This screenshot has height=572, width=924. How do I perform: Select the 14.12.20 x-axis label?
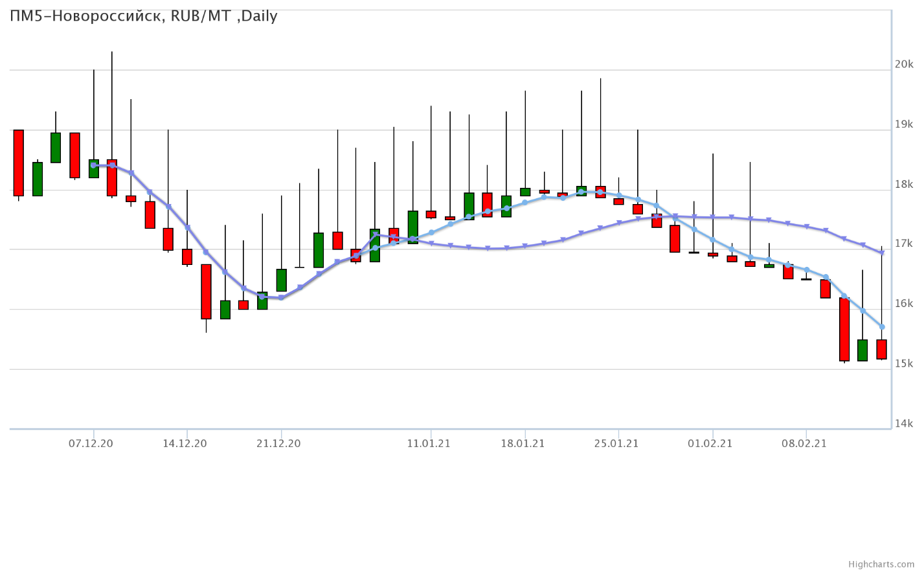(x=185, y=443)
